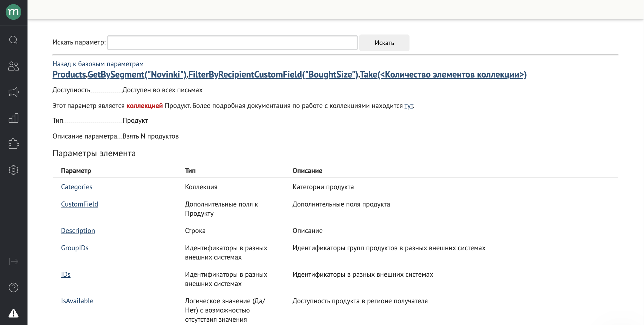
Task: Open warnings via alert triangle icon
Action: 13,313
